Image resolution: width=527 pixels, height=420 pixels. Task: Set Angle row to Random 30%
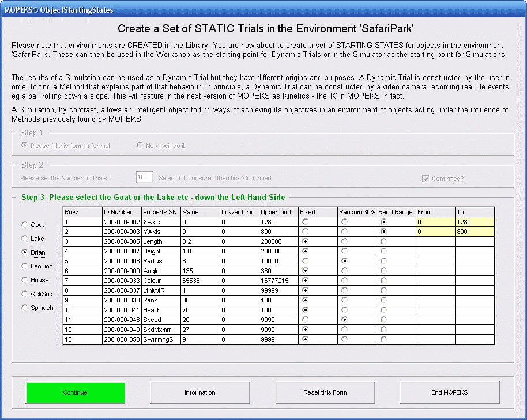point(344,271)
